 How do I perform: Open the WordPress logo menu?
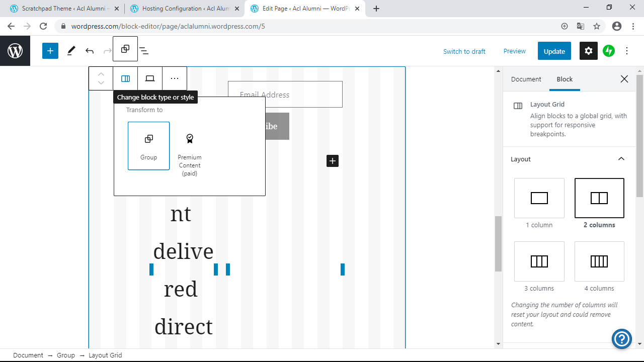pos(15,51)
